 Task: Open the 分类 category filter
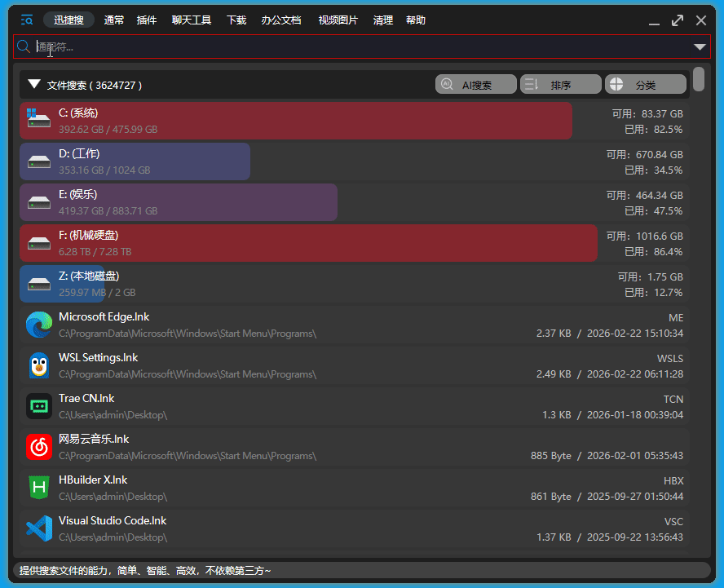tap(645, 85)
